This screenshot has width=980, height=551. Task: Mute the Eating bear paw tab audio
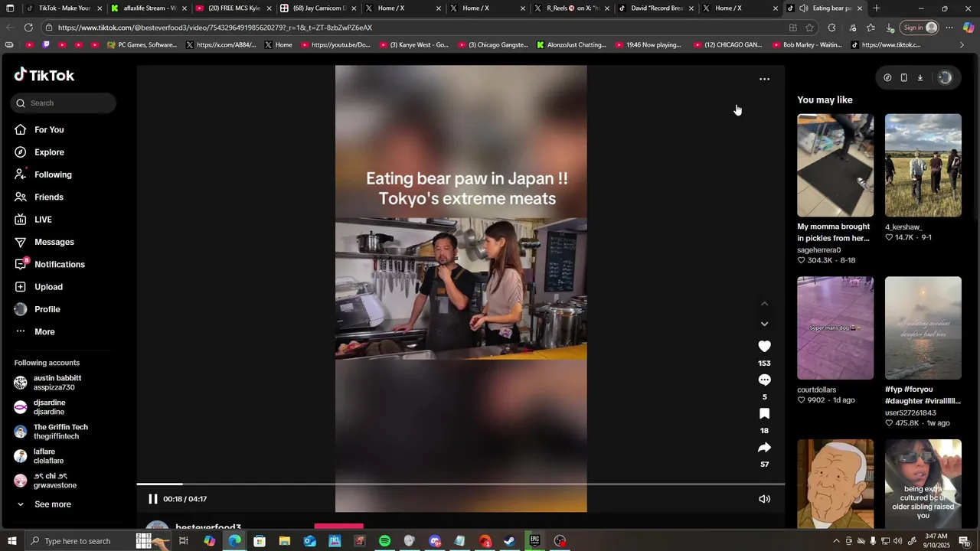[x=804, y=8]
